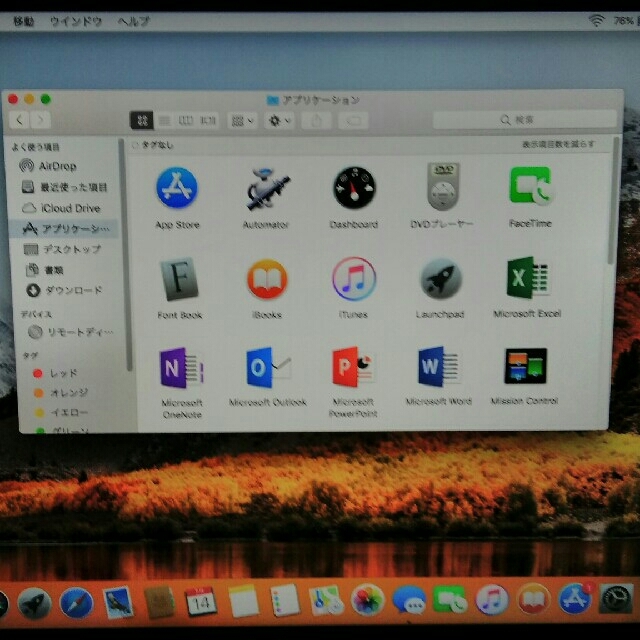Open iBooks in the Applications folder

click(x=267, y=279)
